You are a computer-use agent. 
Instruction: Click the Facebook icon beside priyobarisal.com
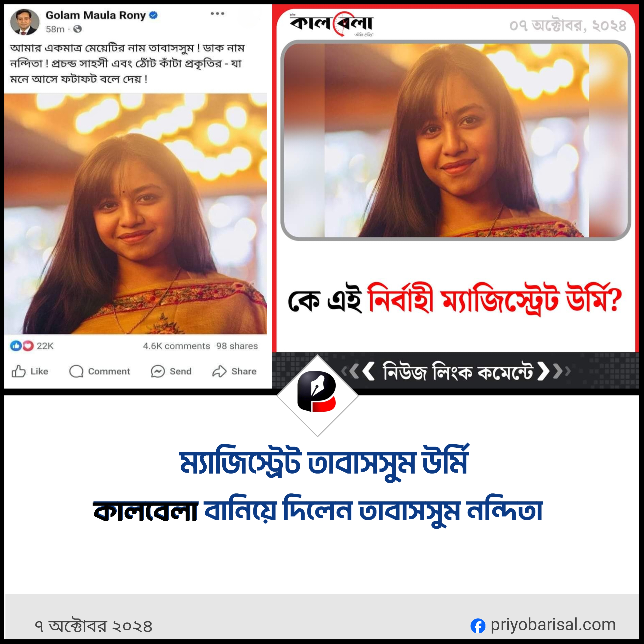(x=478, y=626)
